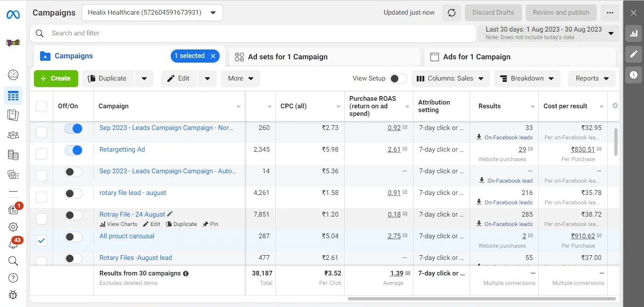The height and width of the screenshot is (307, 644).
Task: Switch to Ad sets for 1 Campaign tab
Action: [325, 57]
